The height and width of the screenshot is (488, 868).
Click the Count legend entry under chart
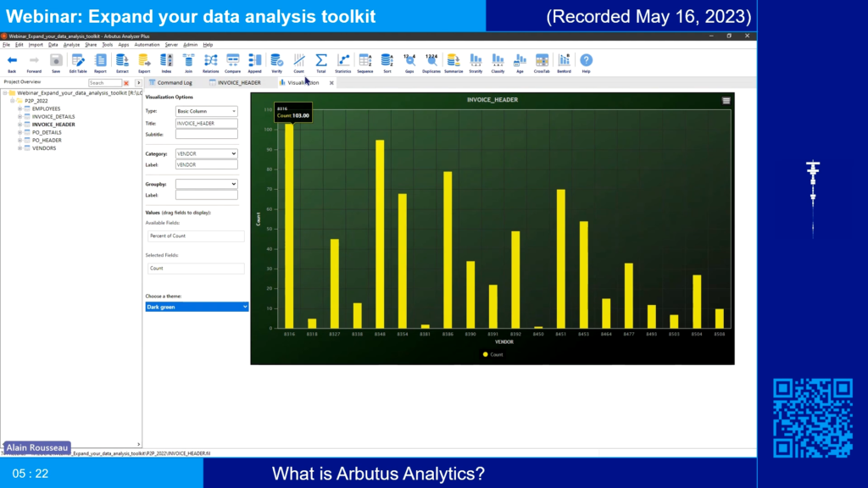[x=492, y=355]
